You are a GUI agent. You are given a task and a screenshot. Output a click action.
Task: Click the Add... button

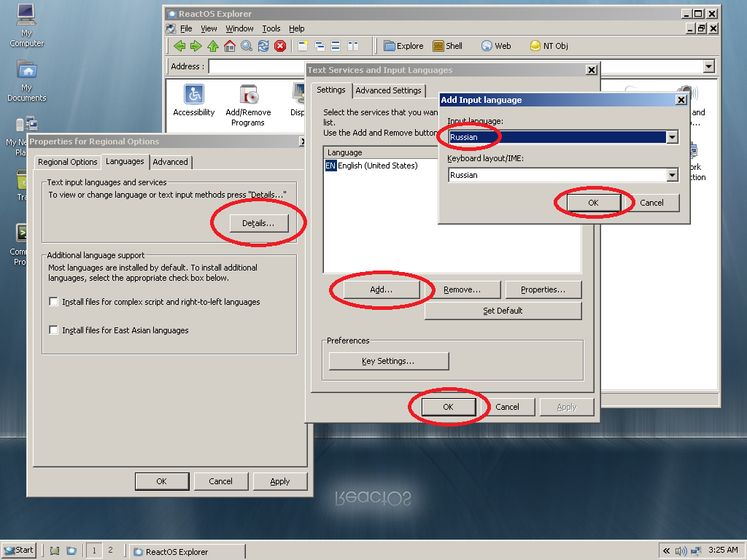[x=382, y=289]
